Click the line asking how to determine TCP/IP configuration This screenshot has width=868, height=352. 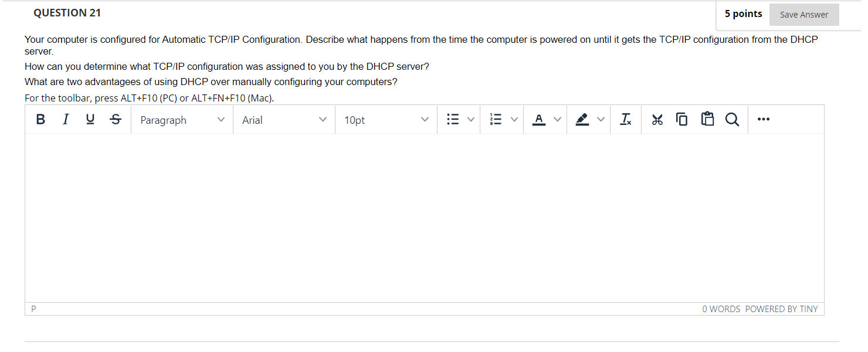click(227, 67)
